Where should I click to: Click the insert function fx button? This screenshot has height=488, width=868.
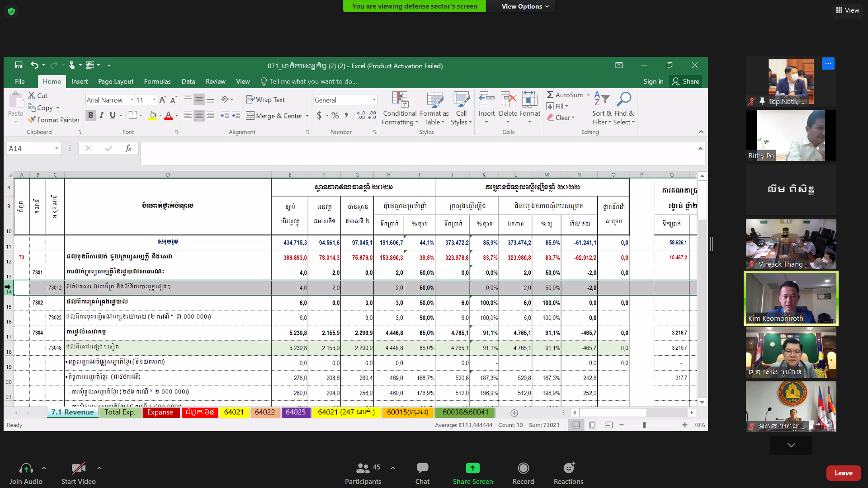pos(128,149)
